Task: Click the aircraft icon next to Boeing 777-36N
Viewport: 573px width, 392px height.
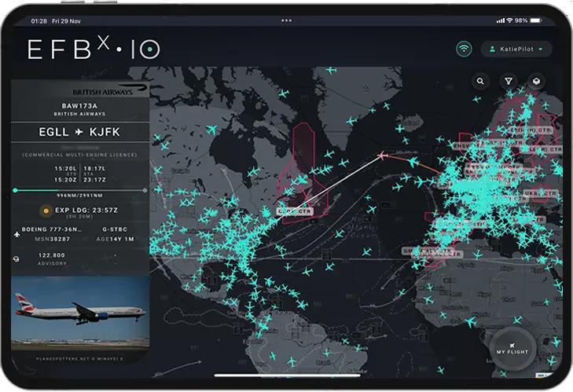Action: point(17,233)
